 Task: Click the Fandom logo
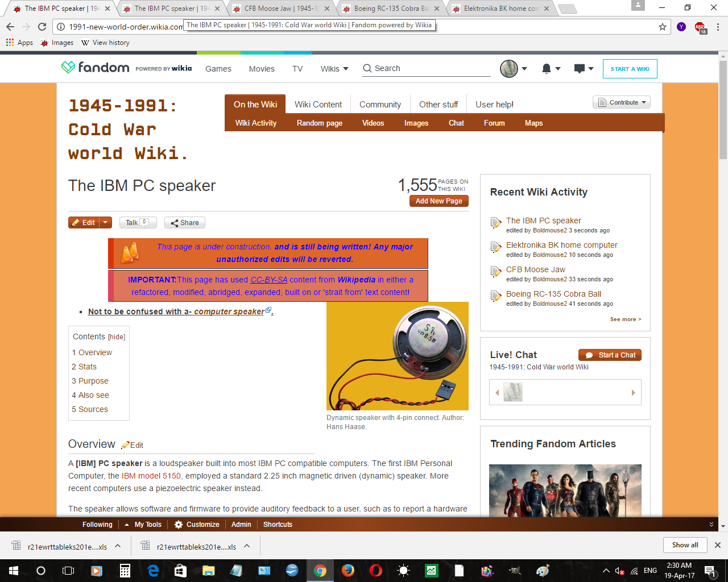pyautogui.click(x=95, y=68)
